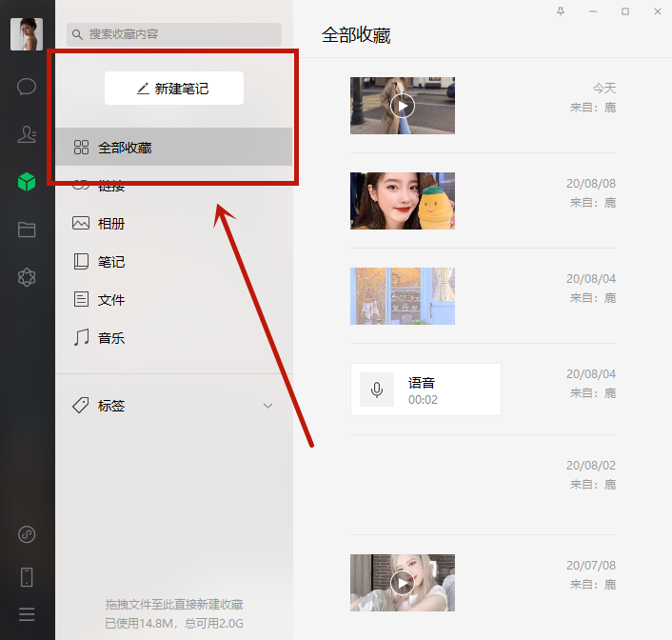Select 全部收藏 category
Viewport: 672px width, 640px height.
(x=174, y=147)
